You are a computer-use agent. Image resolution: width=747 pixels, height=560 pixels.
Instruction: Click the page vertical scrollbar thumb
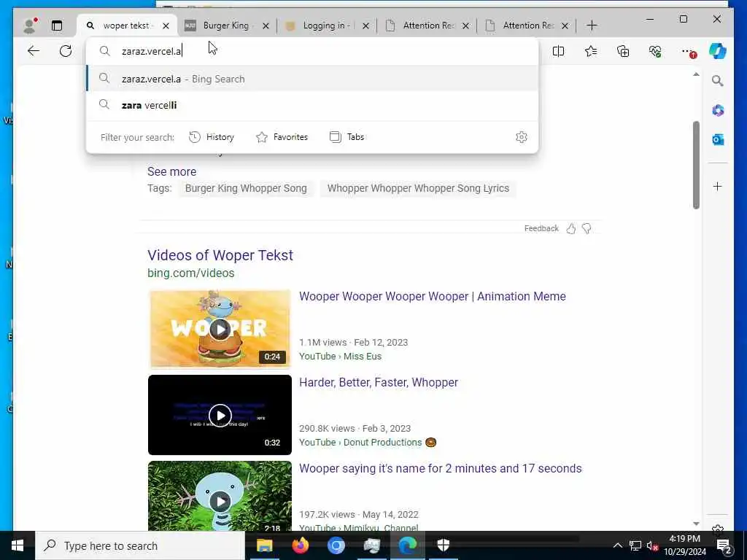pyautogui.click(x=696, y=166)
